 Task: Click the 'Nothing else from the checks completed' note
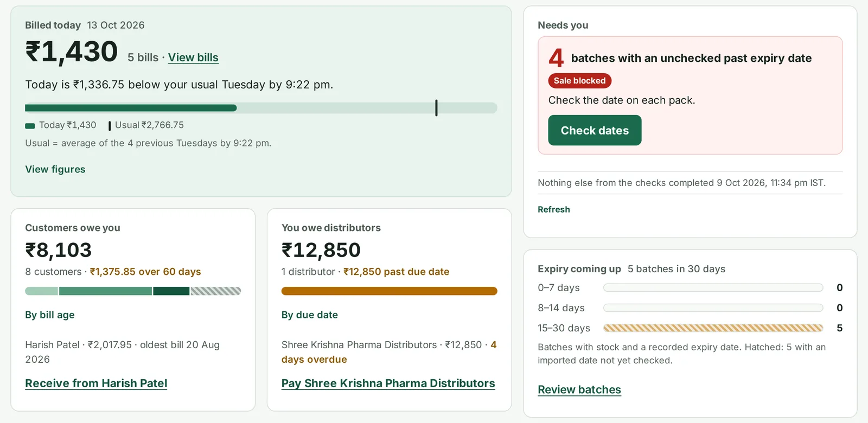point(682,183)
